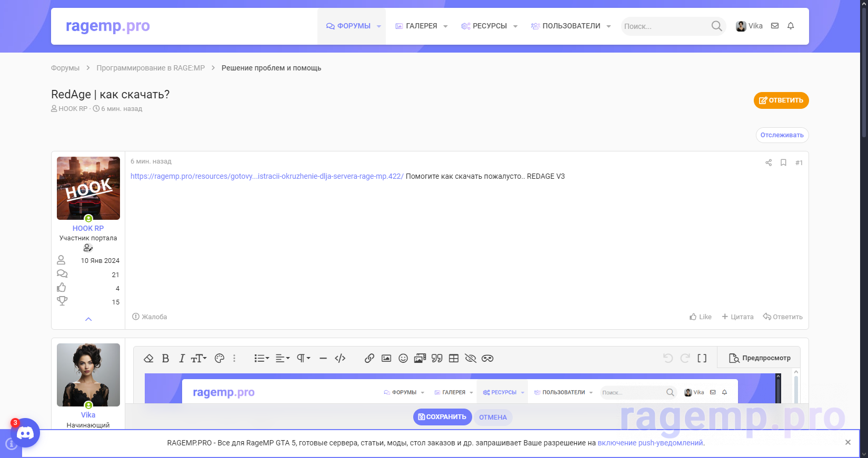
Task: Dismiss the push notification banner
Action: coord(848,442)
